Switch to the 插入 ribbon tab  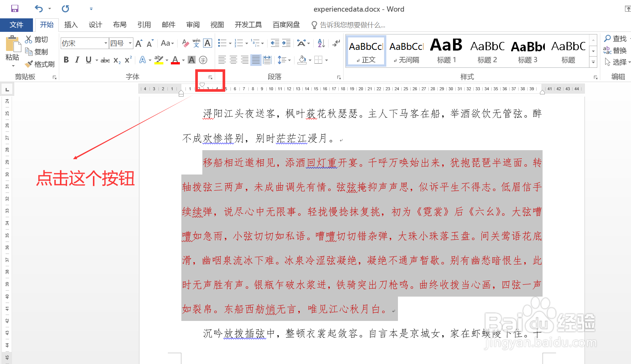coord(71,25)
